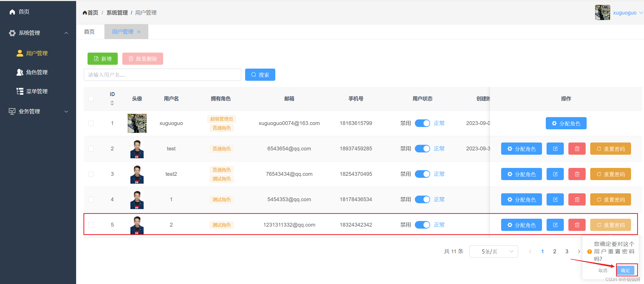Check the row checkbox for ID 3
This screenshot has width=644, height=284.
pyautogui.click(x=91, y=174)
